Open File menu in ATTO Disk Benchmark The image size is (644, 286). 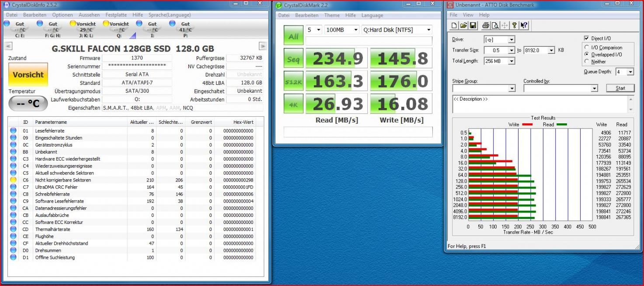pos(454,15)
